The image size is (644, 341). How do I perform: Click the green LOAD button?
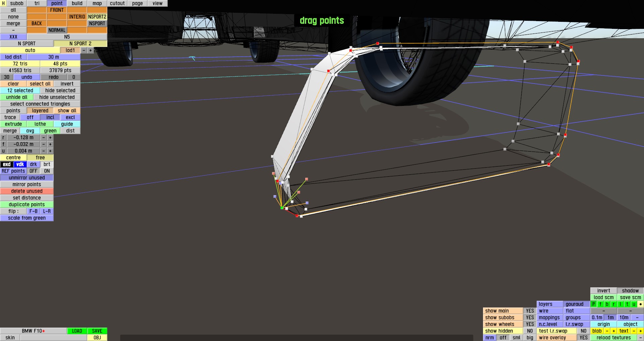pyautogui.click(x=77, y=331)
